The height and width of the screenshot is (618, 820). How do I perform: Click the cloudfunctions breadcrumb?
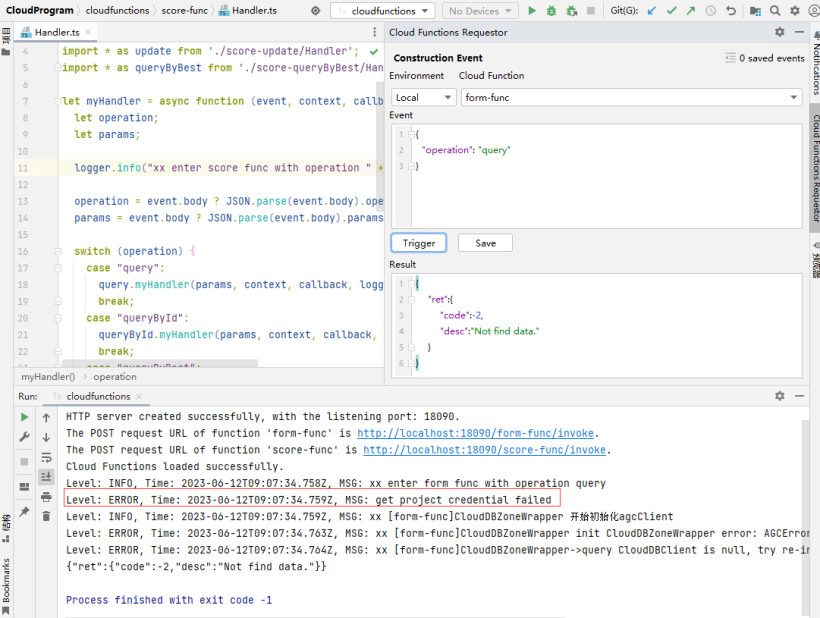tap(117, 10)
